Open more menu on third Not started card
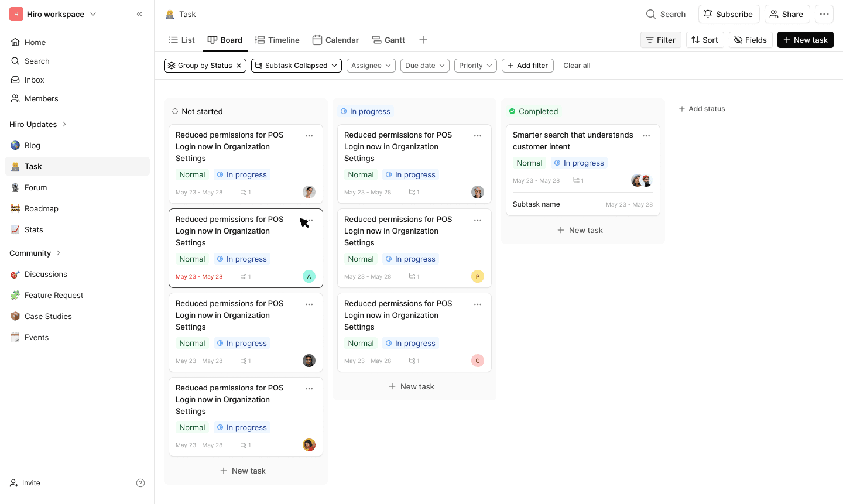Screen dimensions: 843x504 (x=309, y=304)
